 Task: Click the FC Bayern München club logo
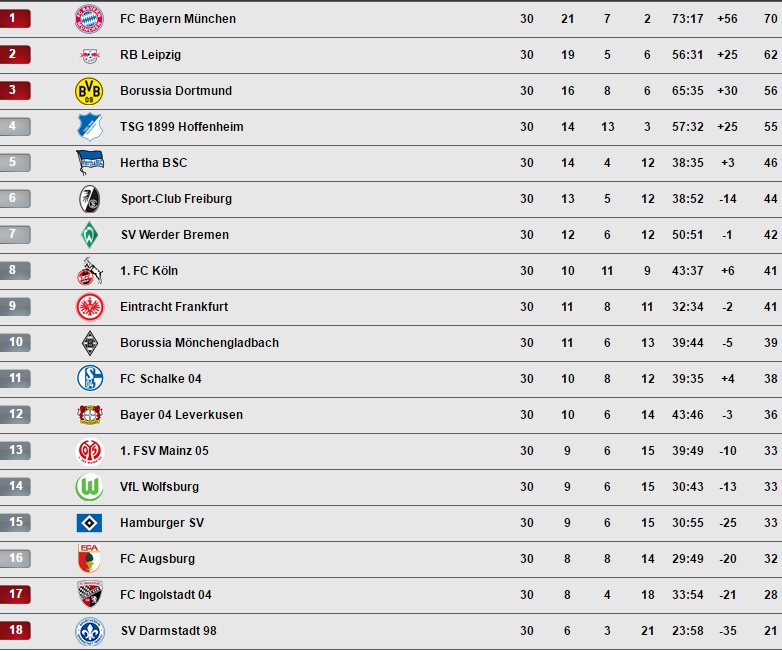pyautogui.click(x=89, y=19)
